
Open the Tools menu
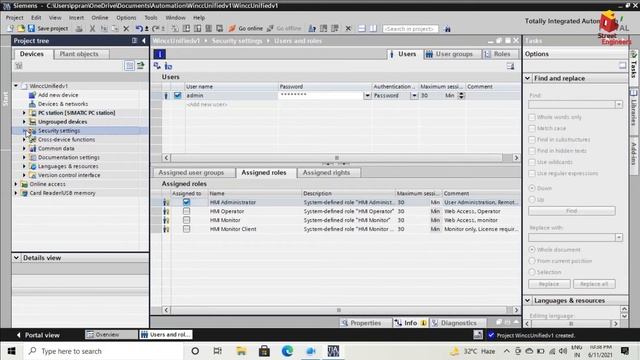point(151,18)
